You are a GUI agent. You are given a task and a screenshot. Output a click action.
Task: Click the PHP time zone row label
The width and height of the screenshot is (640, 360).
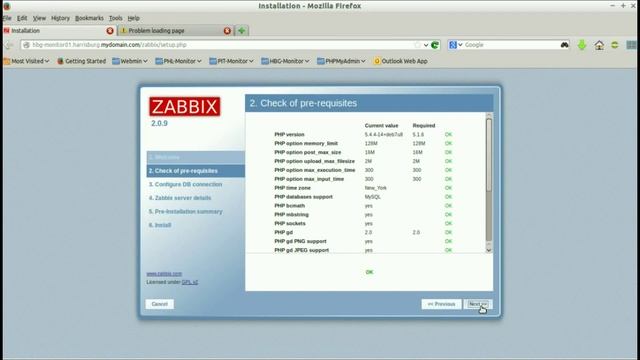coord(292,188)
